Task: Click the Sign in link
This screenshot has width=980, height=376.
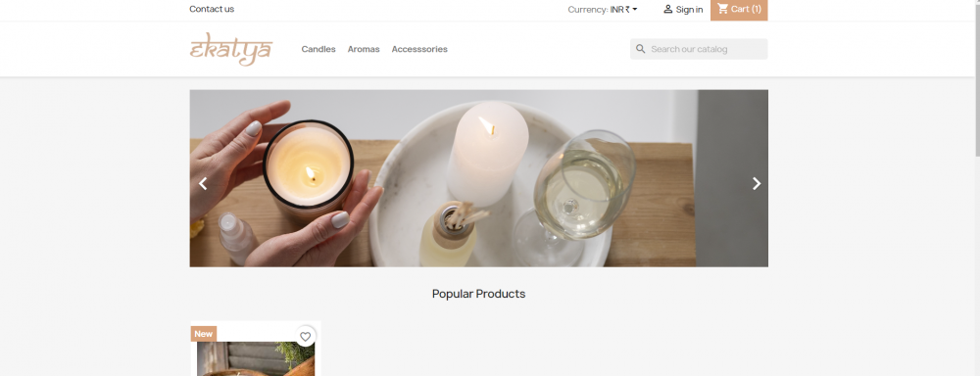Action: click(689, 10)
